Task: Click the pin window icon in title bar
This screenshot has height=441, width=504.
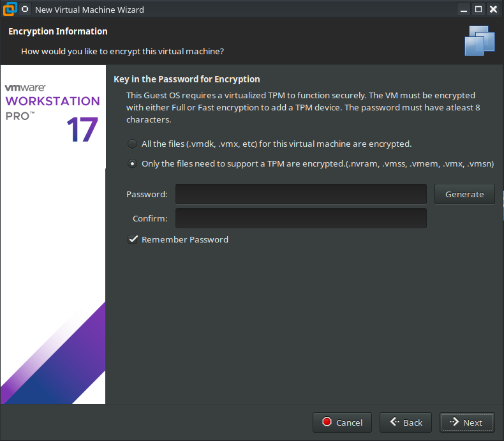Action: coord(25,10)
